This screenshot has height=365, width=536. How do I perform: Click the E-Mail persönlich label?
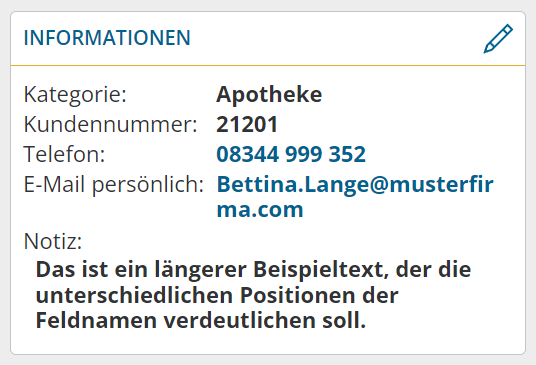(113, 185)
